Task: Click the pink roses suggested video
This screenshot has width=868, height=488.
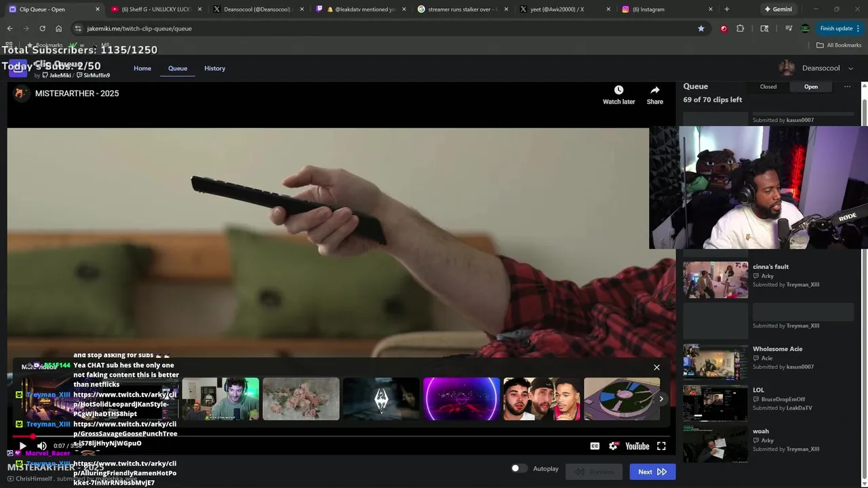Action: click(300, 399)
